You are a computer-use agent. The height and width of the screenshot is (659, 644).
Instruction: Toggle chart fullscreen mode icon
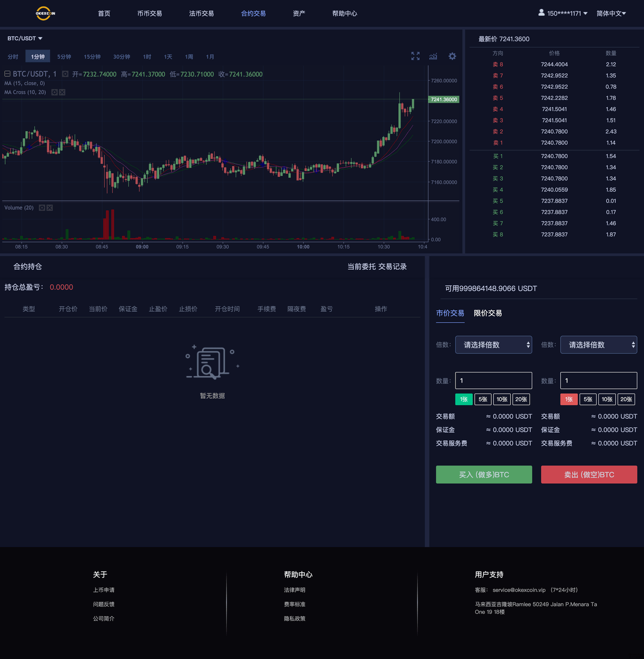coord(415,56)
